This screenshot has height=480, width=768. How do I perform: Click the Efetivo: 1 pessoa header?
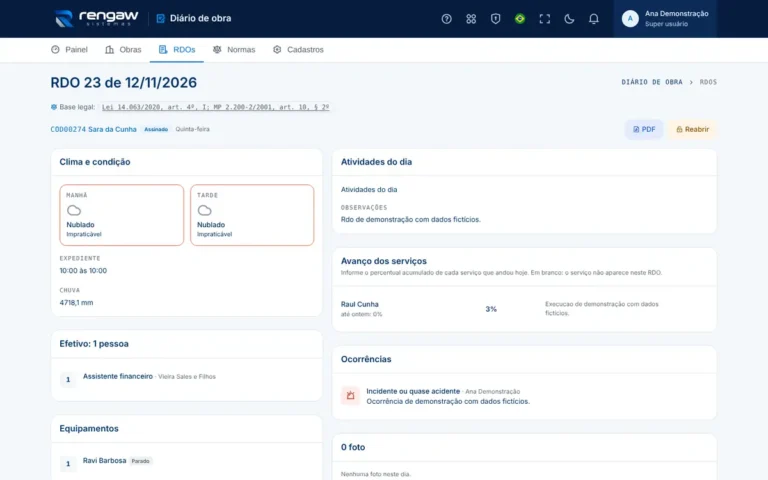(94, 344)
